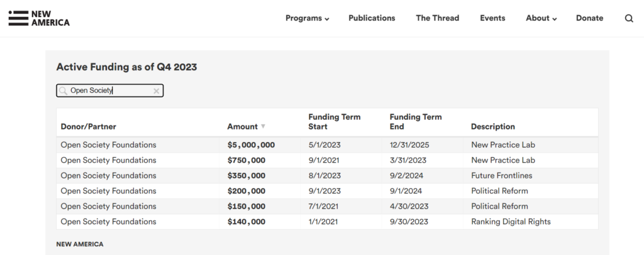Sort by Amount using the arrow icon
Image resolution: width=644 pixels, height=255 pixels.
click(x=264, y=126)
